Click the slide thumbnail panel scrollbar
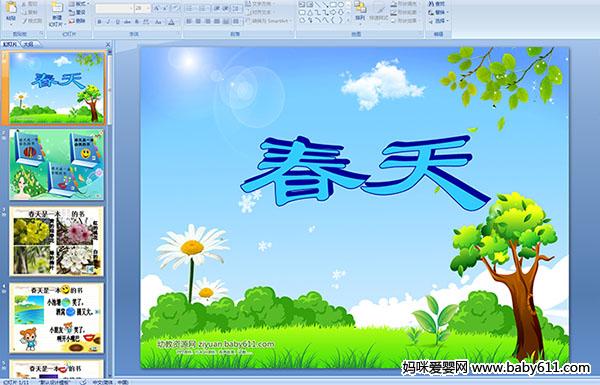Viewport: 600px width, 385px height. pyautogui.click(x=110, y=214)
